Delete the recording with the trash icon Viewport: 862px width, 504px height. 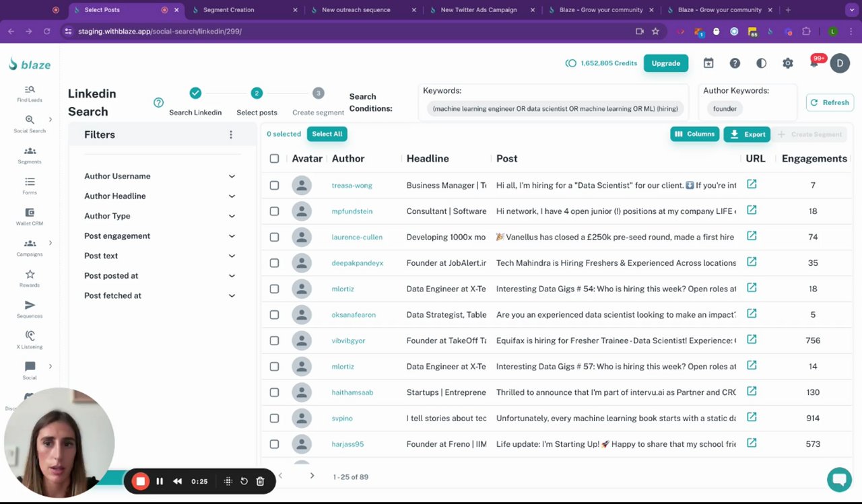[x=260, y=481]
